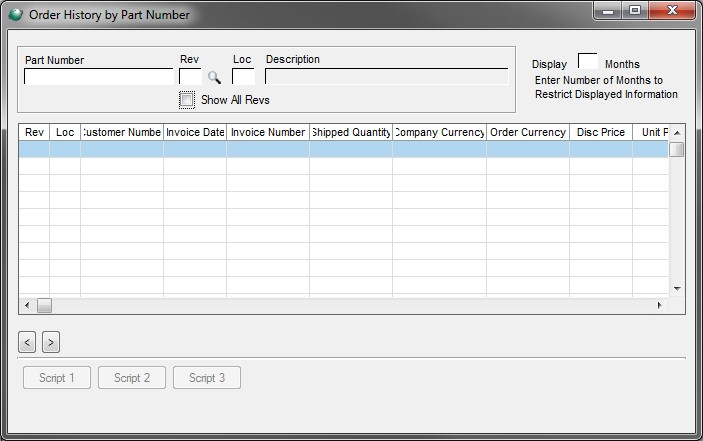Click the Customer Number column header
Image resolution: width=703 pixels, height=441 pixels.
122,132
